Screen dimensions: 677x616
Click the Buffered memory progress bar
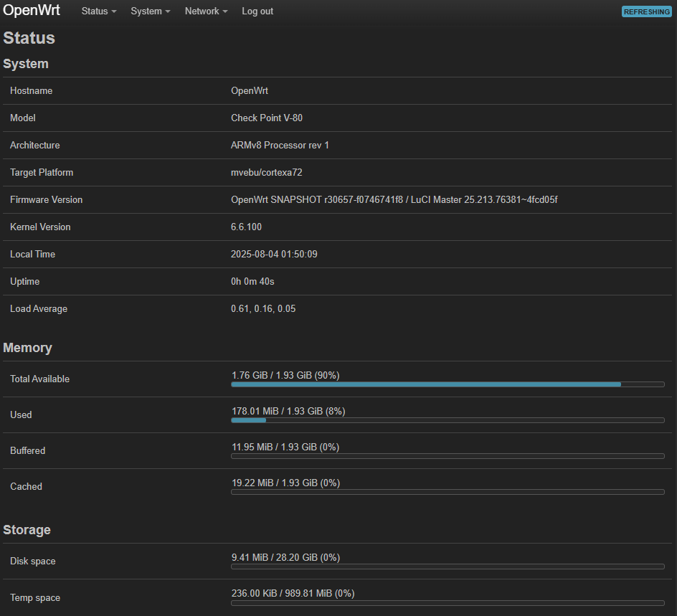point(448,456)
